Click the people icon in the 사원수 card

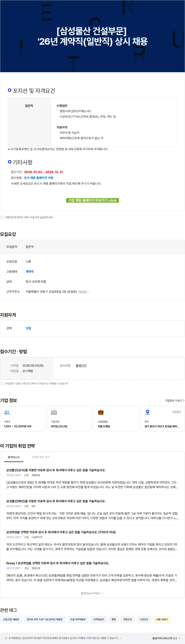[7, 412]
